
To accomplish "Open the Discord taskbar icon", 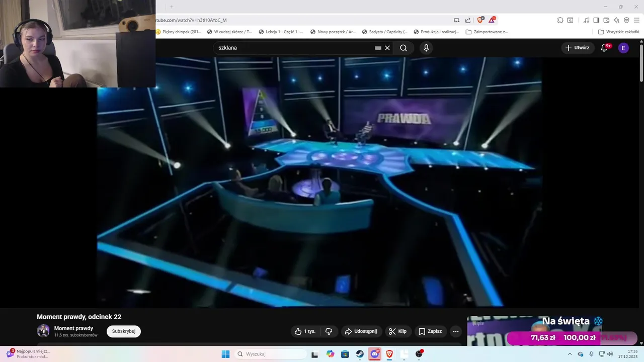I will click(x=375, y=354).
